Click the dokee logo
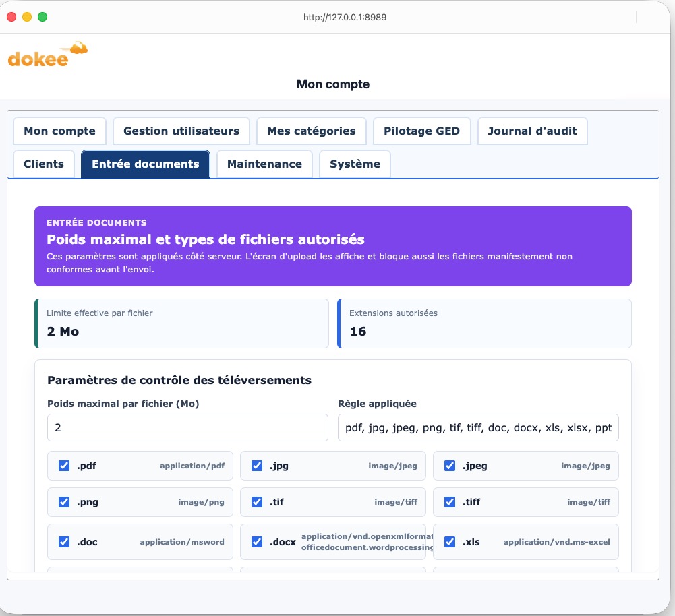The height and width of the screenshot is (616, 675). point(47,55)
